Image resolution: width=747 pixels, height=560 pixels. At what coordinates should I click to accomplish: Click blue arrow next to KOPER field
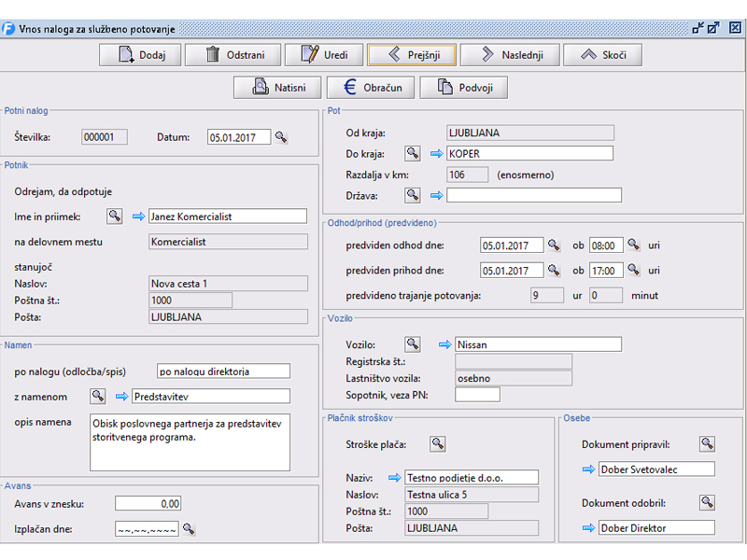click(x=437, y=154)
